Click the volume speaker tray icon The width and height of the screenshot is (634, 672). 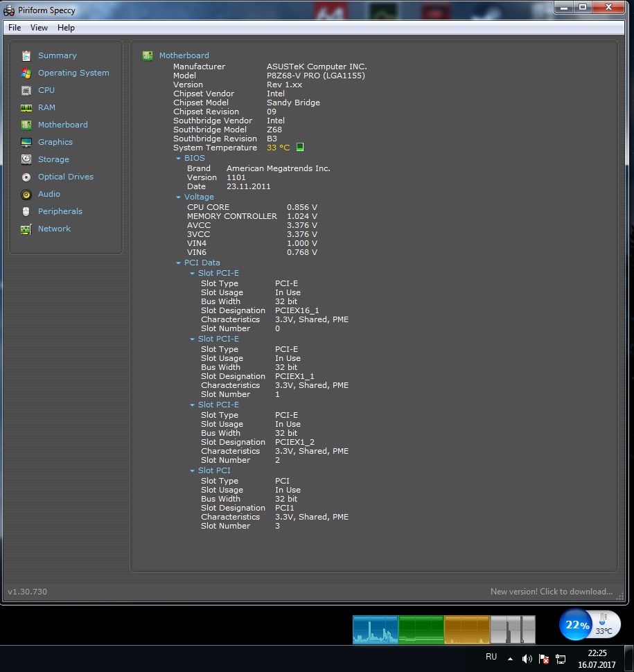click(527, 659)
